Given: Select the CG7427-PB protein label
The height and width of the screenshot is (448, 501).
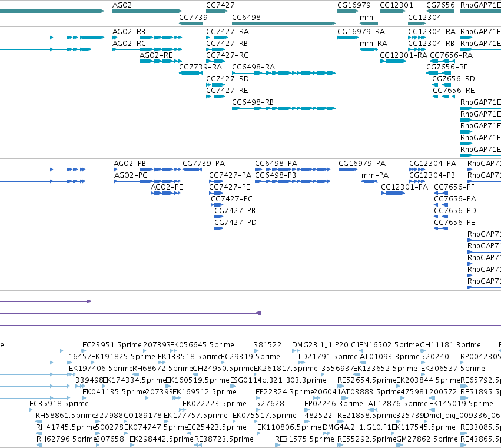Looking at the screenshot, I should (x=235, y=211).
